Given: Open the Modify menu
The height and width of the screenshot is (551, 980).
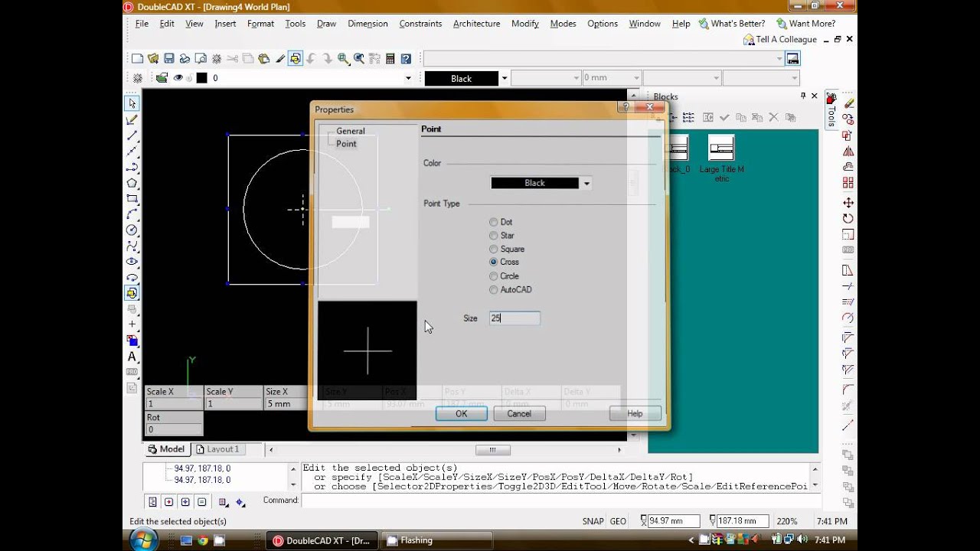Looking at the screenshot, I should coord(525,24).
